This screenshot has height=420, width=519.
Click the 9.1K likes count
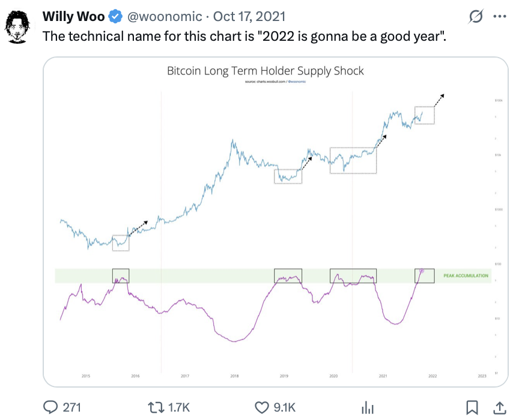pos(284,407)
